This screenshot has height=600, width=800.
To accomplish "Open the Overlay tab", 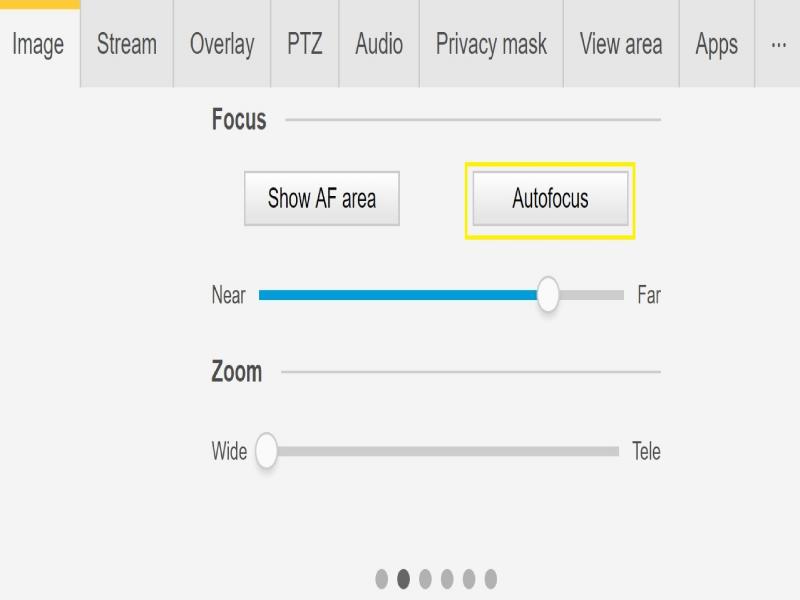I will [x=222, y=45].
